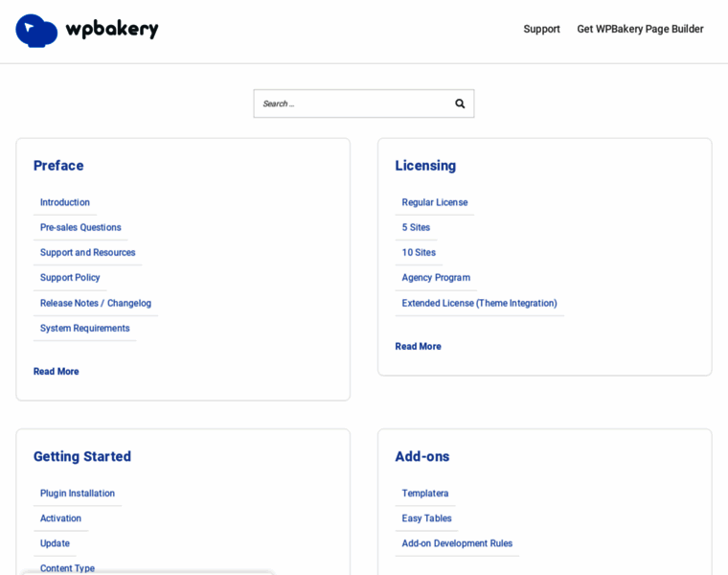Open System Requirements article
This screenshot has height=575, width=728.
[x=85, y=329]
